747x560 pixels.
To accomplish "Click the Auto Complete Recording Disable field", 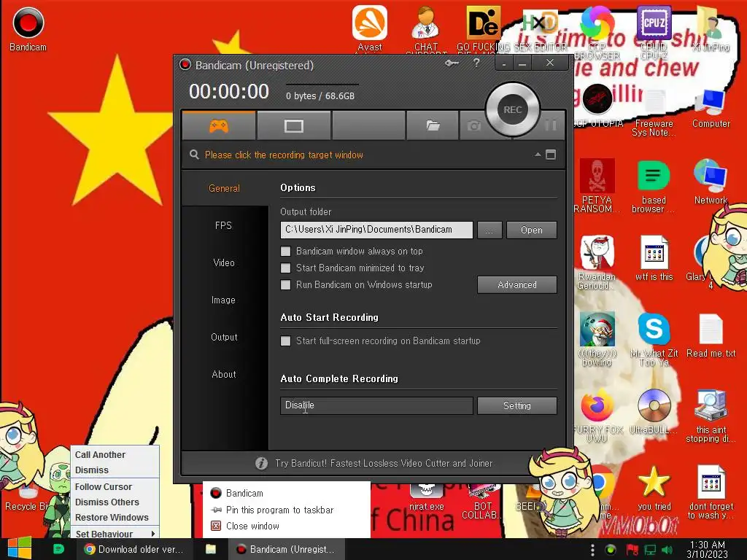I will (376, 405).
